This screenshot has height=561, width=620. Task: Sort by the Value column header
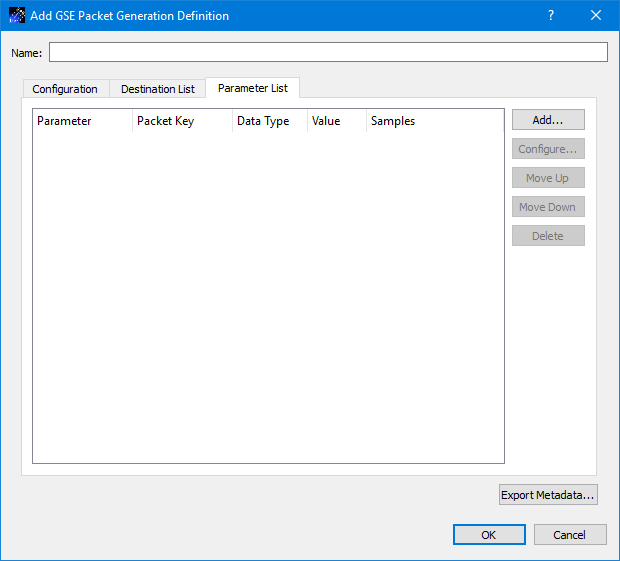(x=336, y=121)
